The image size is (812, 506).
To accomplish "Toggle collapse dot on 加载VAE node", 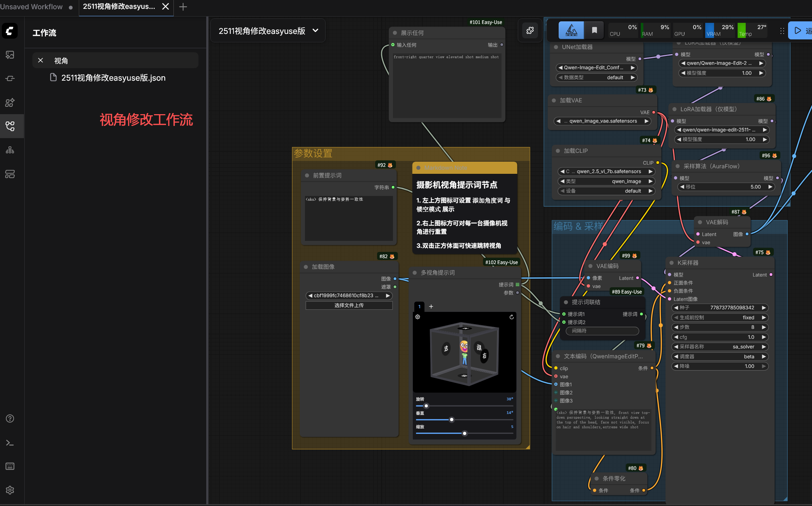I will point(554,101).
